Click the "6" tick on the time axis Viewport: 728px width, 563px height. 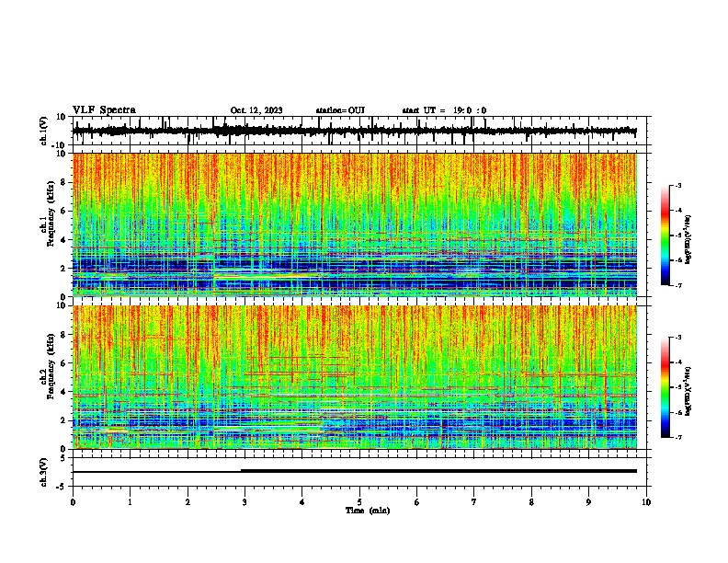tap(417, 502)
